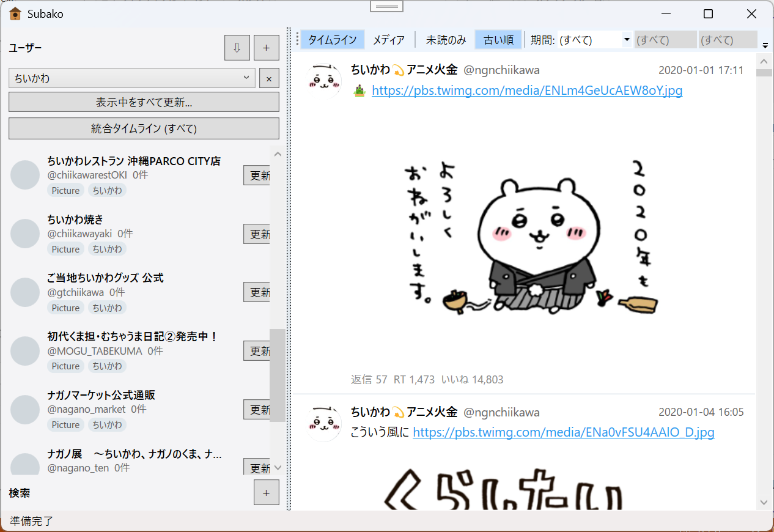The width and height of the screenshot is (774, 532).
Task: Click the toolbar drag grip handle
Action: pyautogui.click(x=297, y=40)
